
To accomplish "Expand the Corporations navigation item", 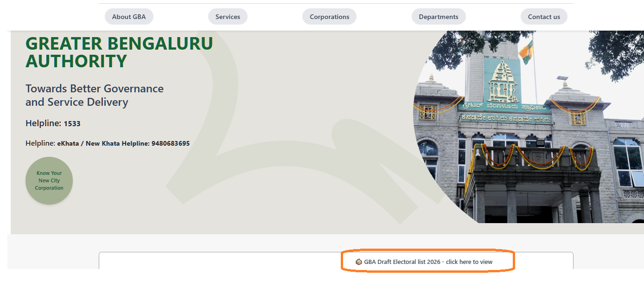I will coord(329,16).
